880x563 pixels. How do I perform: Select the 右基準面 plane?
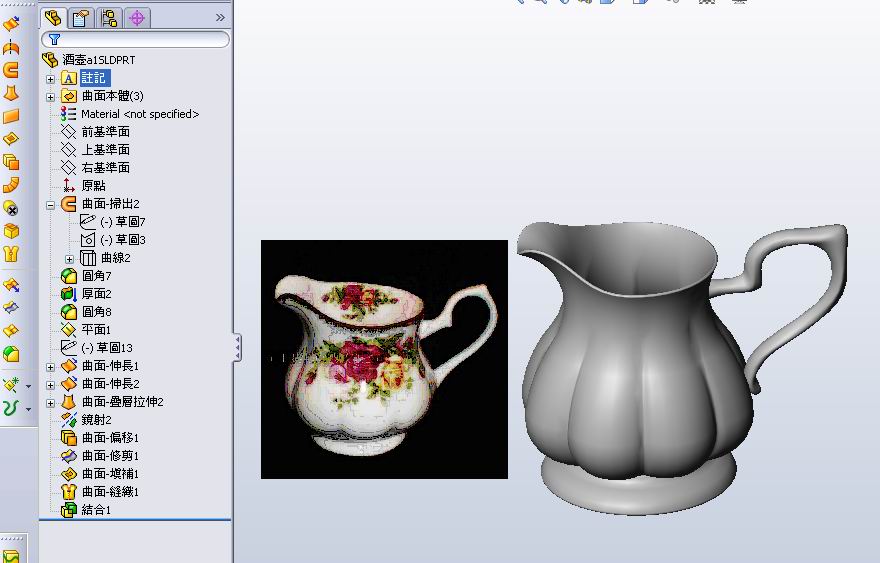(x=106, y=168)
